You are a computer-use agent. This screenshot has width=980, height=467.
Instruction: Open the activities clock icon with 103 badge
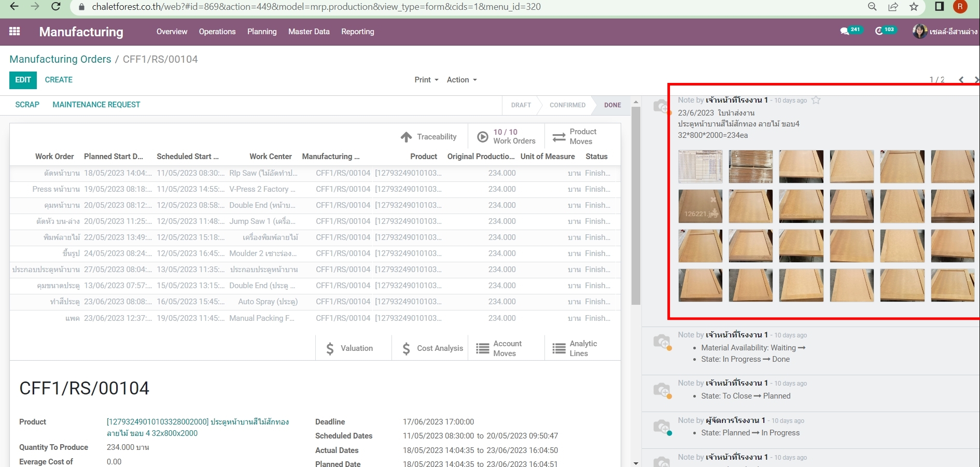tap(879, 31)
